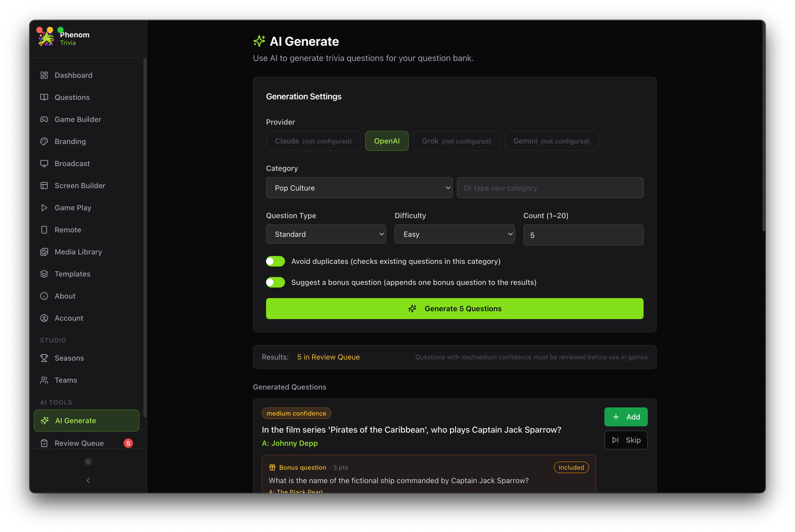This screenshot has width=795, height=532.
Task: Add the Jack Sparrow question
Action: 626,417
